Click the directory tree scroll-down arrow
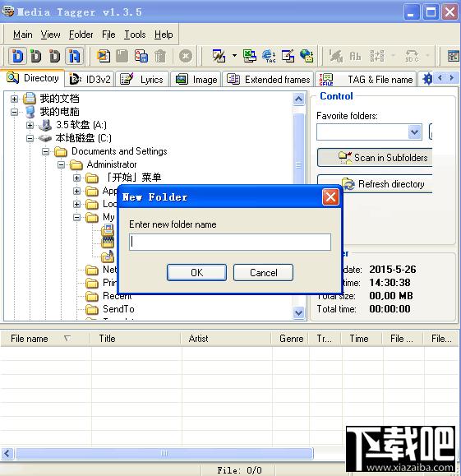 (x=298, y=312)
